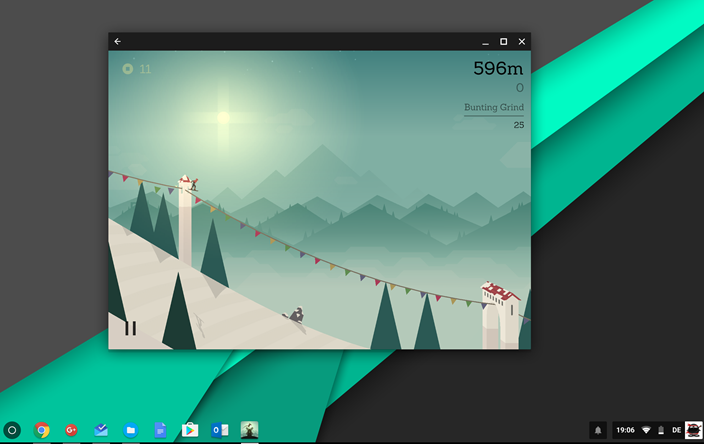The width and height of the screenshot is (704, 444).
Task: Click the Bunting Grind trick label
Action: [494, 107]
